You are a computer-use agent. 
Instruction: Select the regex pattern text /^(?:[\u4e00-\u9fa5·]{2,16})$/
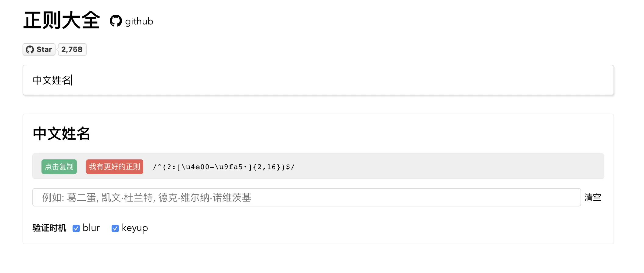(224, 167)
